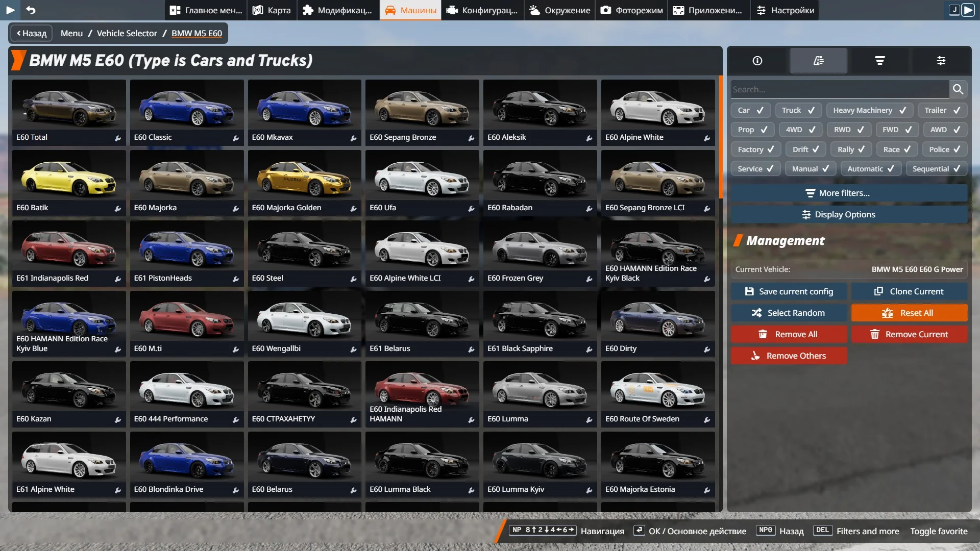Click the wrench icon on E60 Dirty

[x=707, y=349]
